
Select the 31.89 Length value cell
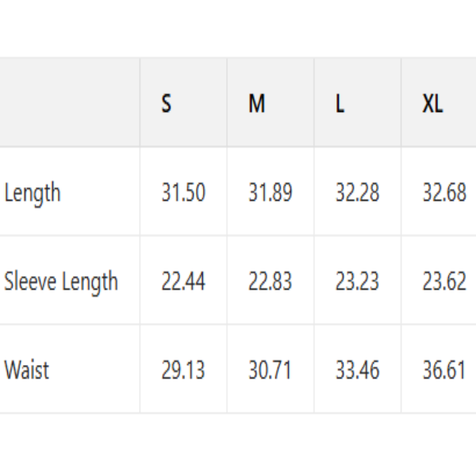coord(270,193)
